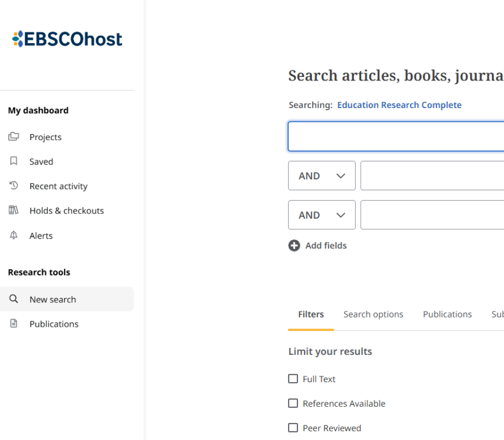
Task: Click the Publications document icon in the sidebar
Action: pyautogui.click(x=13, y=323)
